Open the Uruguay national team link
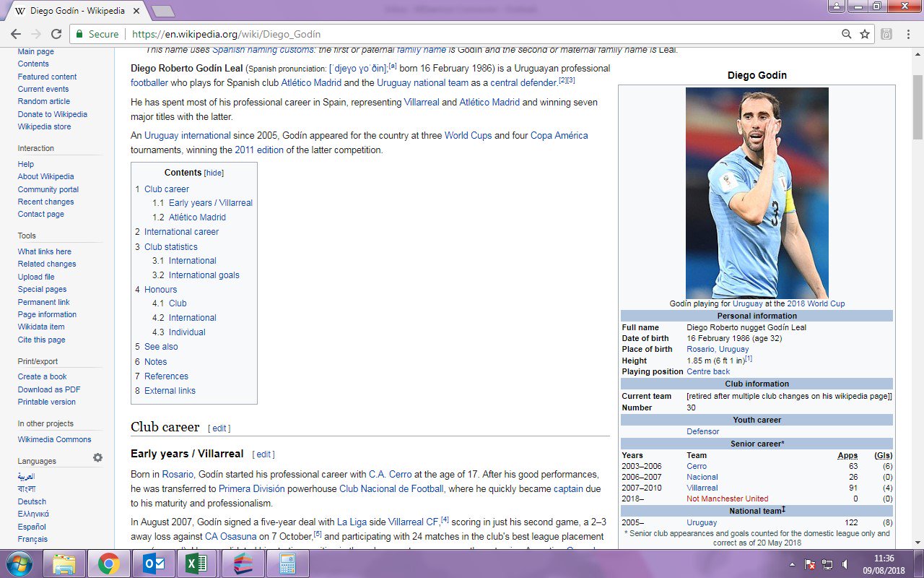This screenshot has width=924, height=578. point(423,82)
